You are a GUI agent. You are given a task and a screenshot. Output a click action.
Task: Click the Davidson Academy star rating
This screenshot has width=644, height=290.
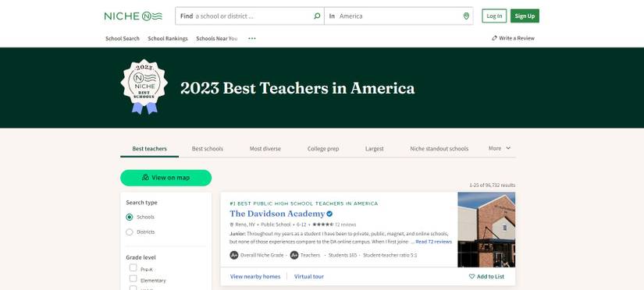click(323, 225)
